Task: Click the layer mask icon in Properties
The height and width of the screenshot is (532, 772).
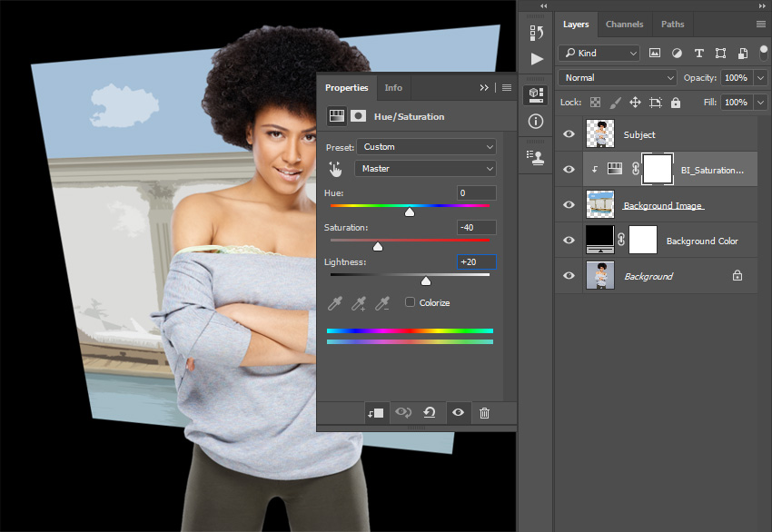Action: [x=359, y=116]
